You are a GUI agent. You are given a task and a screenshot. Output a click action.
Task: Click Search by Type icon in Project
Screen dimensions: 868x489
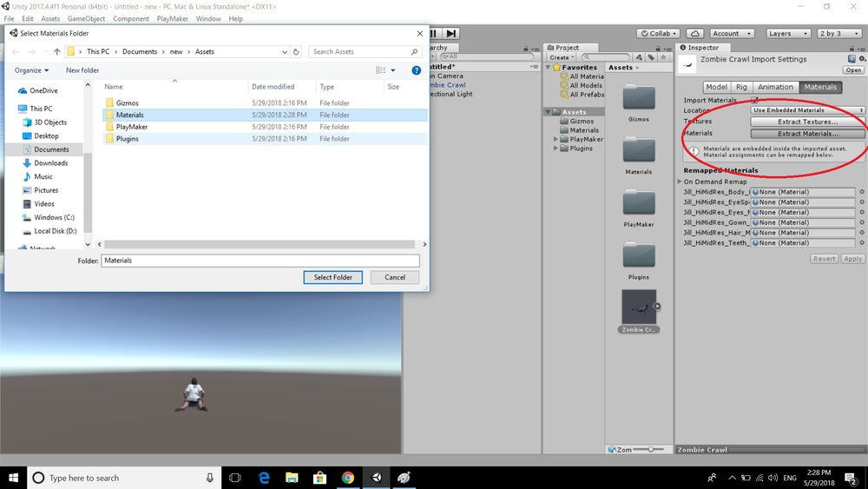(639, 57)
